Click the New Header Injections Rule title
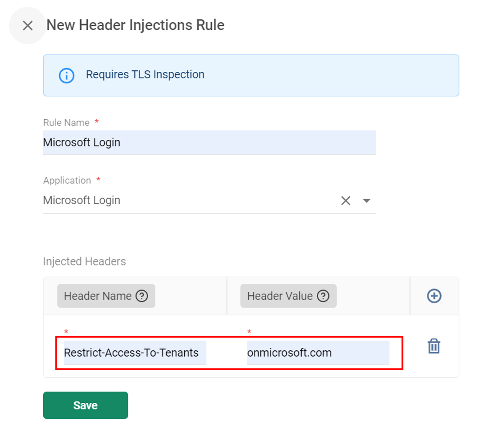This screenshot has width=504, height=441. 135,25
